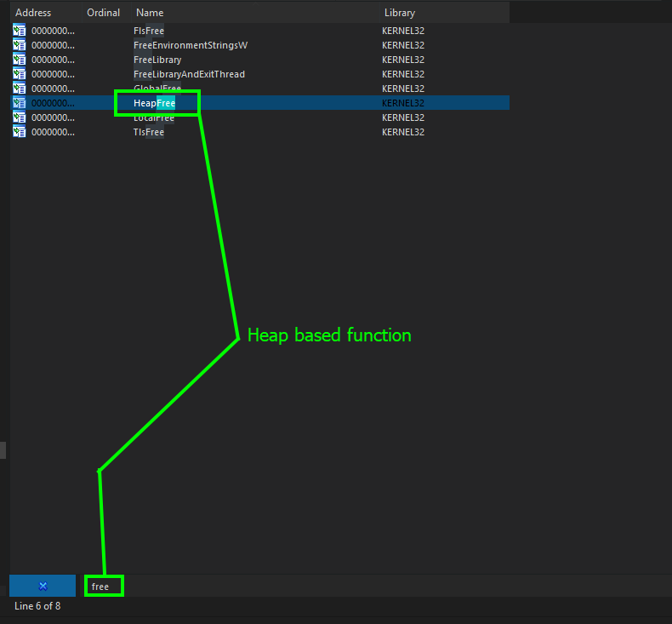The width and height of the screenshot is (672, 624).
Task: Select the TlsFree import name
Action: (149, 132)
